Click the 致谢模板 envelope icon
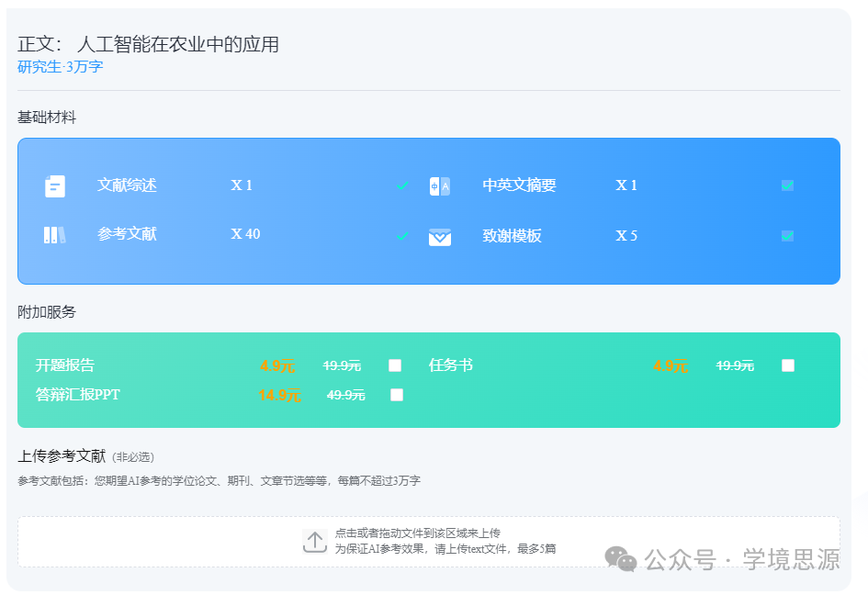 coord(440,235)
